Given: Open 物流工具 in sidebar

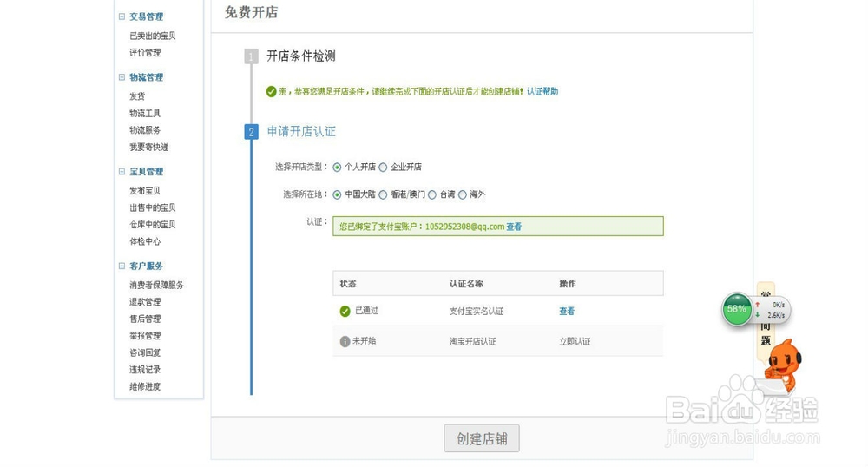Looking at the screenshot, I should click(145, 113).
